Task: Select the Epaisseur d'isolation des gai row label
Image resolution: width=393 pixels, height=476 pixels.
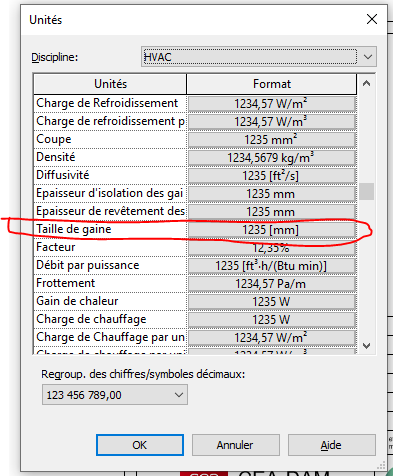Action: pyautogui.click(x=110, y=193)
